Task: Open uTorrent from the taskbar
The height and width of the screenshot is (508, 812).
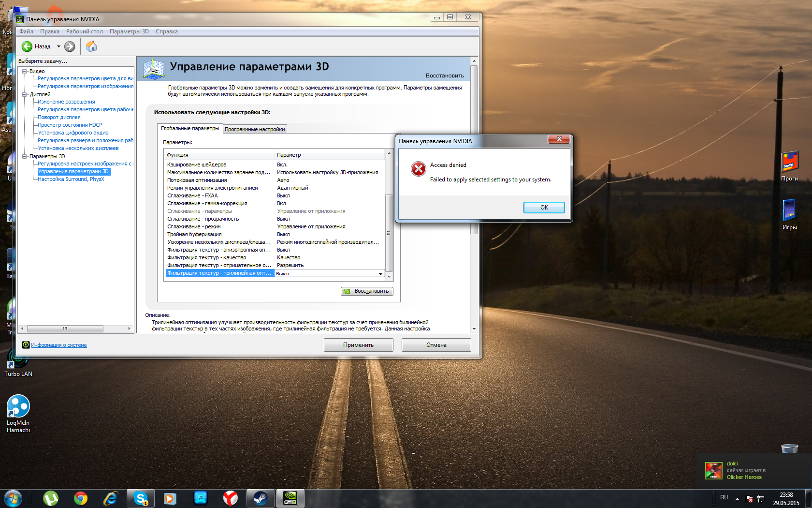Action: [x=51, y=498]
